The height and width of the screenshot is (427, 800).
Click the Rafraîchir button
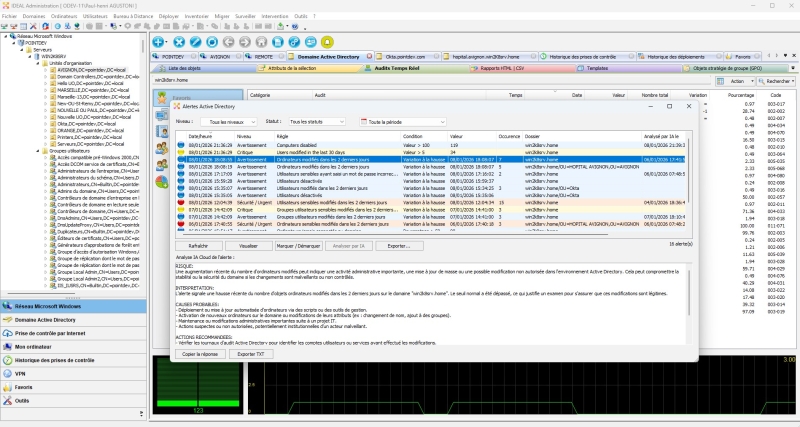198,245
